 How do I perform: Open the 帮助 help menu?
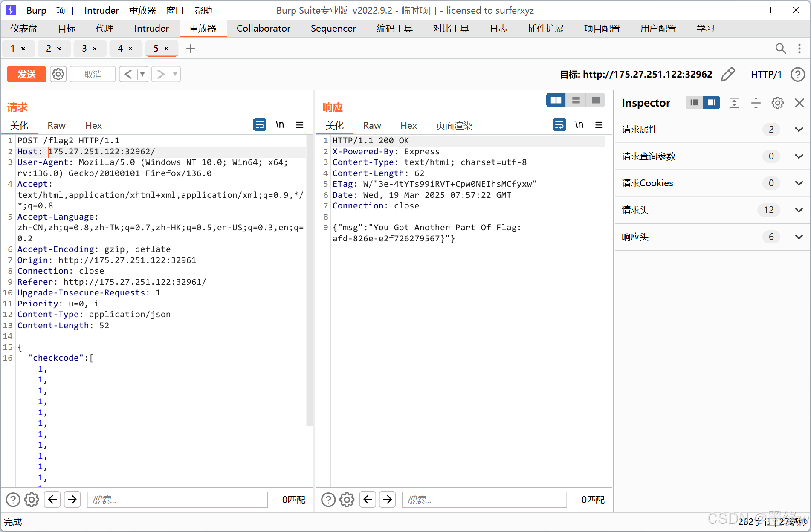click(203, 10)
